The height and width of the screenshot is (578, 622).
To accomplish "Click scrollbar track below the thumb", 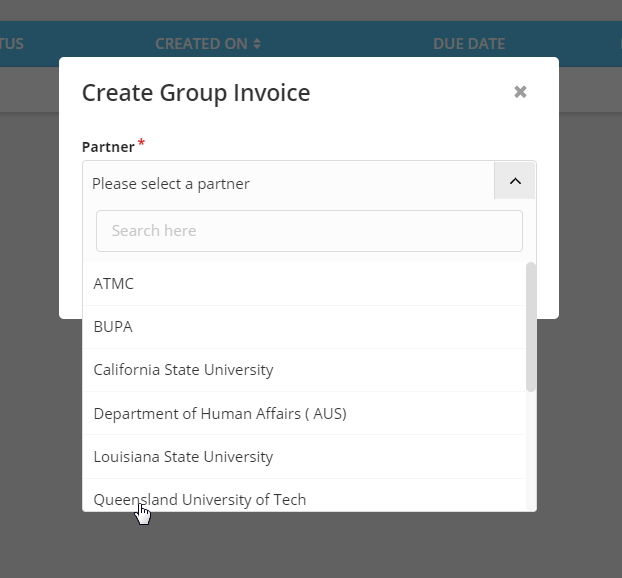I will tap(531, 450).
